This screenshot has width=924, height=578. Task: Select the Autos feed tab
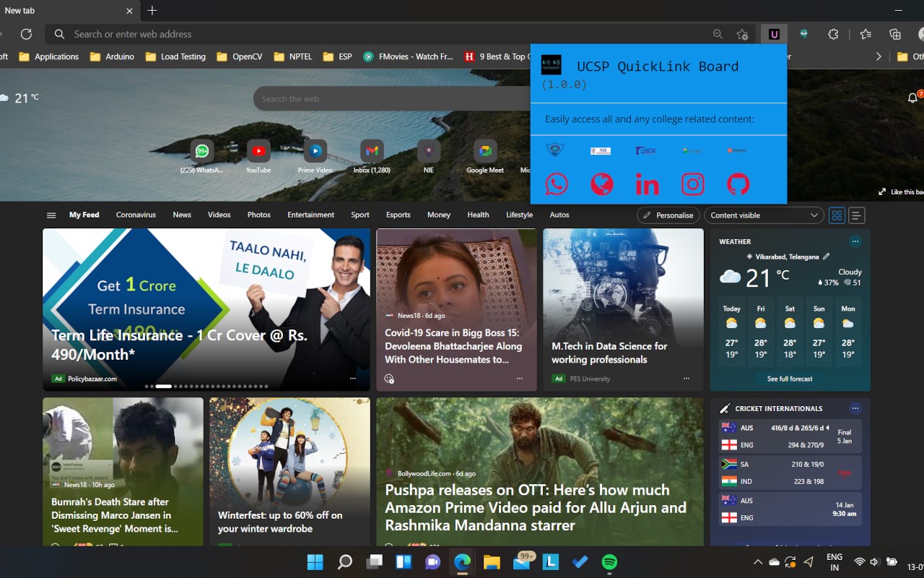559,215
